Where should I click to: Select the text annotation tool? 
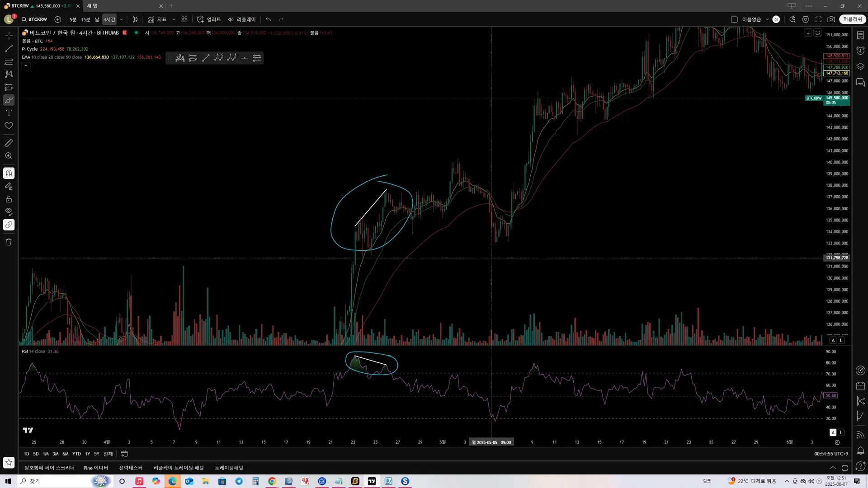pyautogui.click(x=9, y=113)
